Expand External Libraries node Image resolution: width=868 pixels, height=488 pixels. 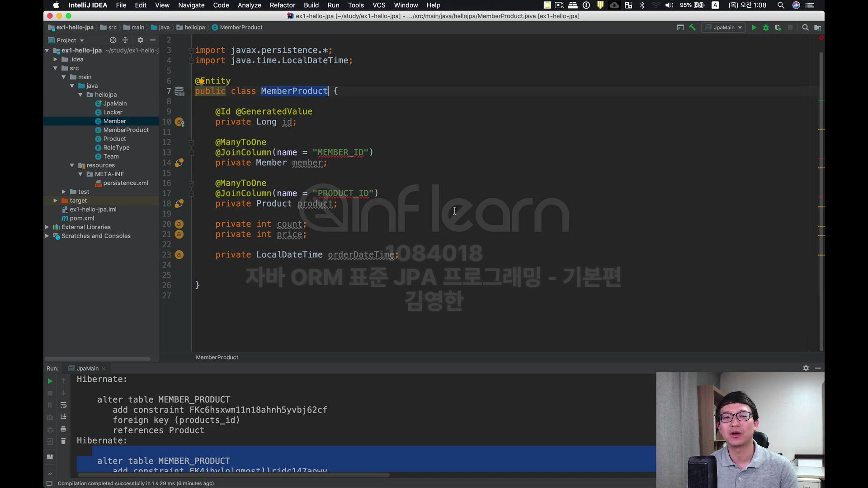(x=47, y=227)
